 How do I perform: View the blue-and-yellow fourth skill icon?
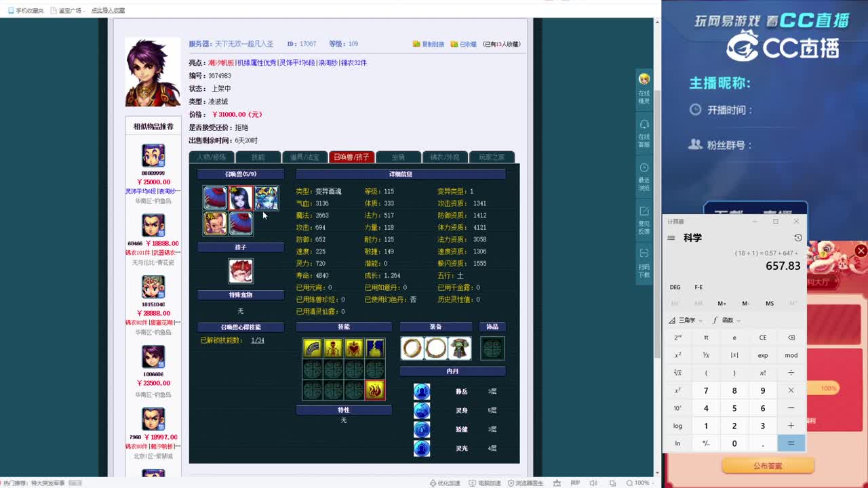tap(375, 348)
